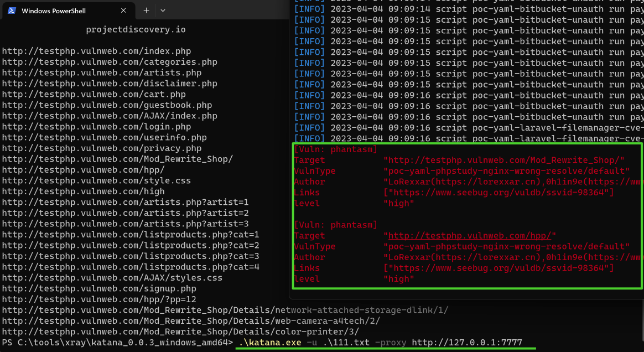Click the first laravel-filemanager INFO log line
This screenshot has height=352, width=644.
tap(468, 128)
